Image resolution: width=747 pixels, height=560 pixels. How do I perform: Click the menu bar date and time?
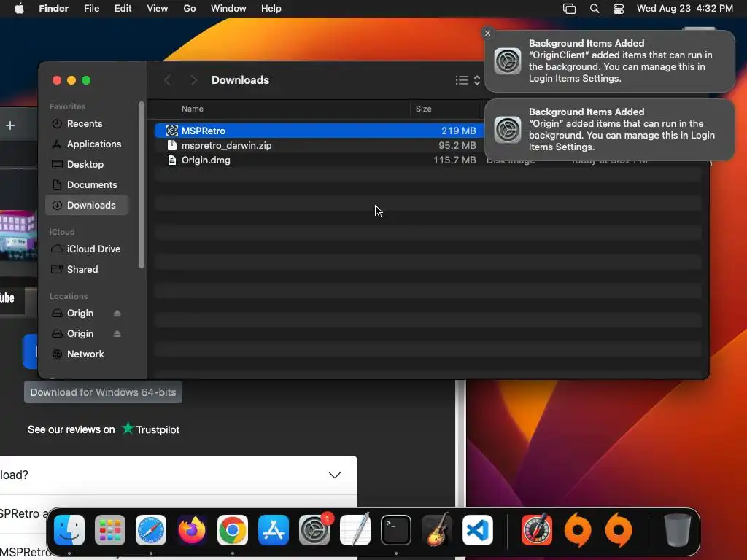[684, 9]
